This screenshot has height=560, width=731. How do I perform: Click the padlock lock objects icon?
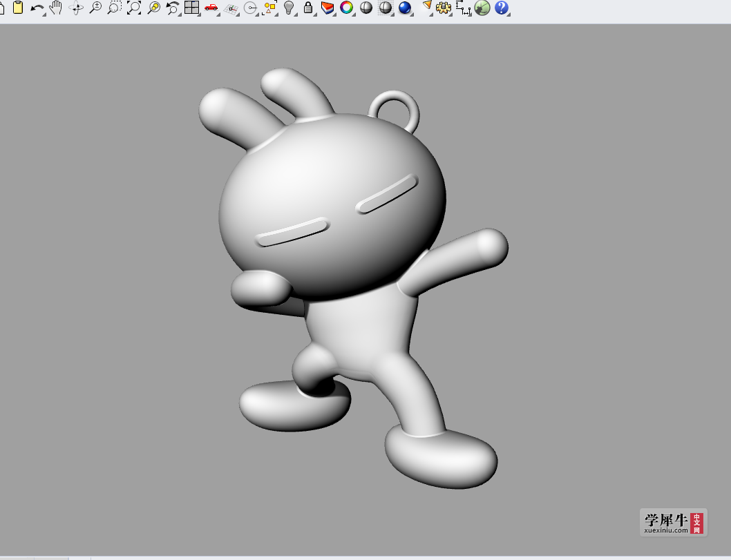pos(308,8)
